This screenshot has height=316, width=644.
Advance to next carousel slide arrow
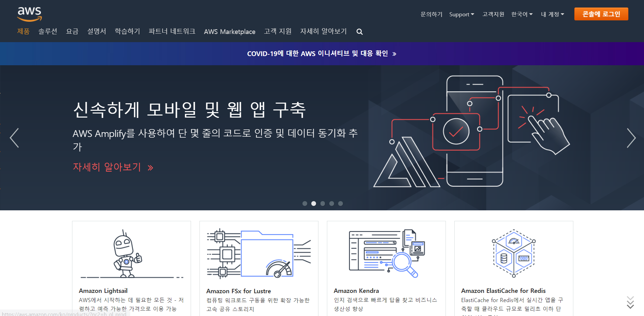[631, 138]
